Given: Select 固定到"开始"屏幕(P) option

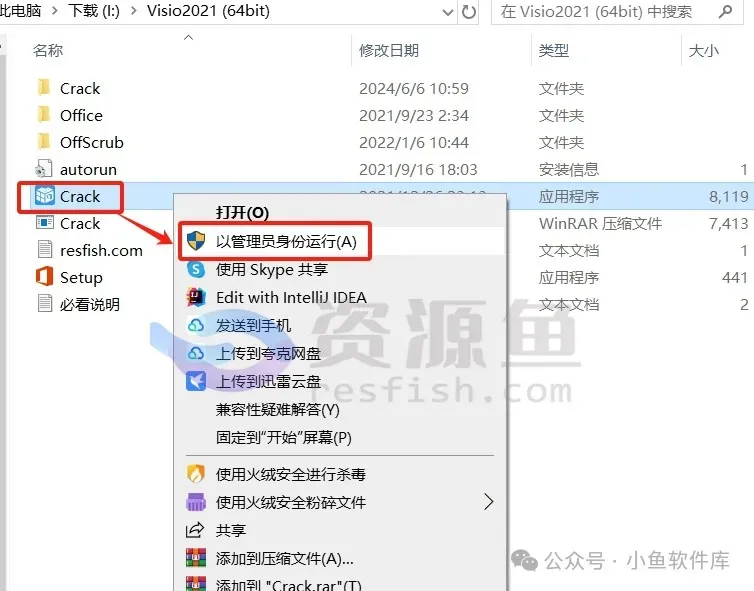Looking at the screenshot, I should (284, 438).
